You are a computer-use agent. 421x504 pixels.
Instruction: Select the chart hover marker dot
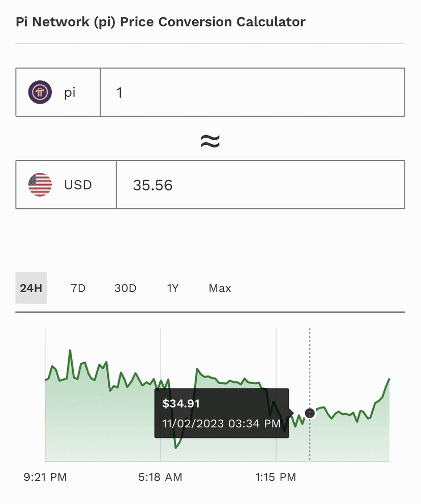click(x=310, y=413)
